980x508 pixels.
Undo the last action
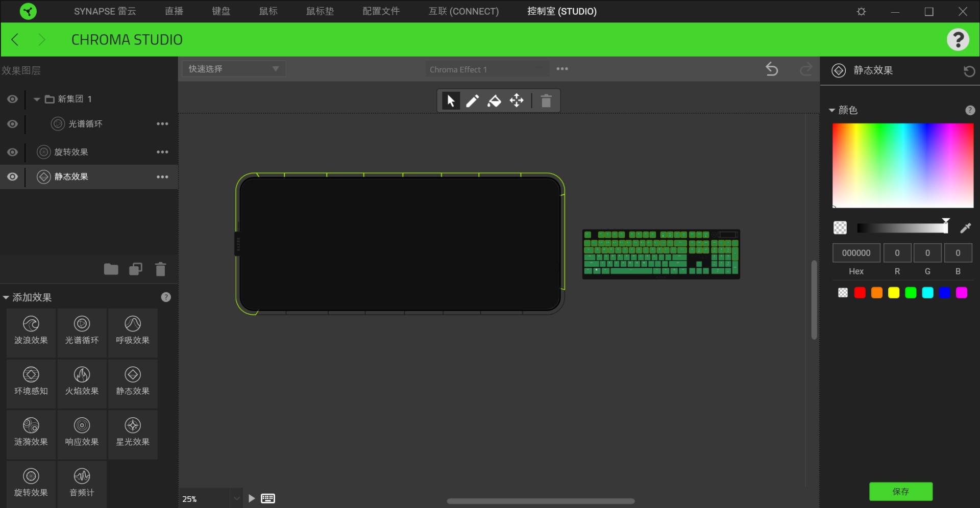point(772,69)
